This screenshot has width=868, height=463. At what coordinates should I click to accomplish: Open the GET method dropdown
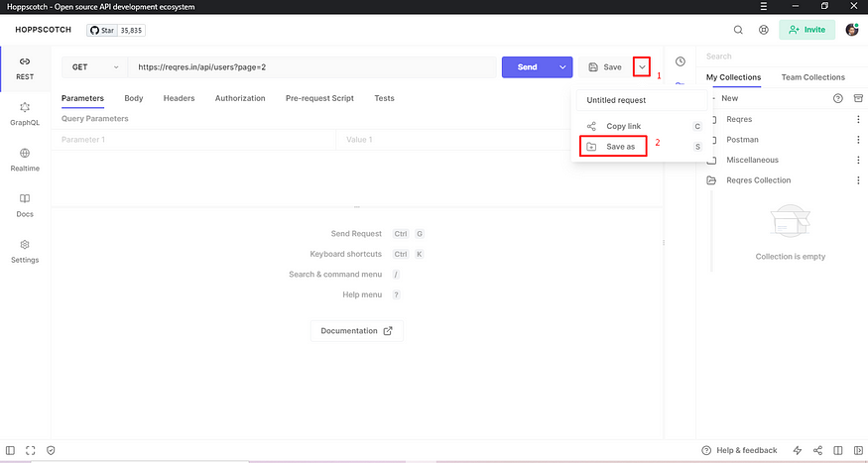click(x=94, y=67)
